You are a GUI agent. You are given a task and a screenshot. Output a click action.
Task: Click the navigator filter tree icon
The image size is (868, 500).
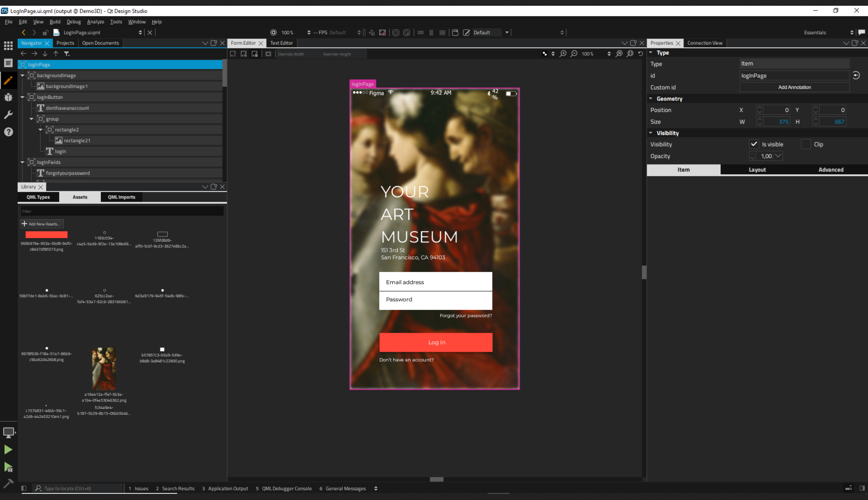[x=67, y=54]
